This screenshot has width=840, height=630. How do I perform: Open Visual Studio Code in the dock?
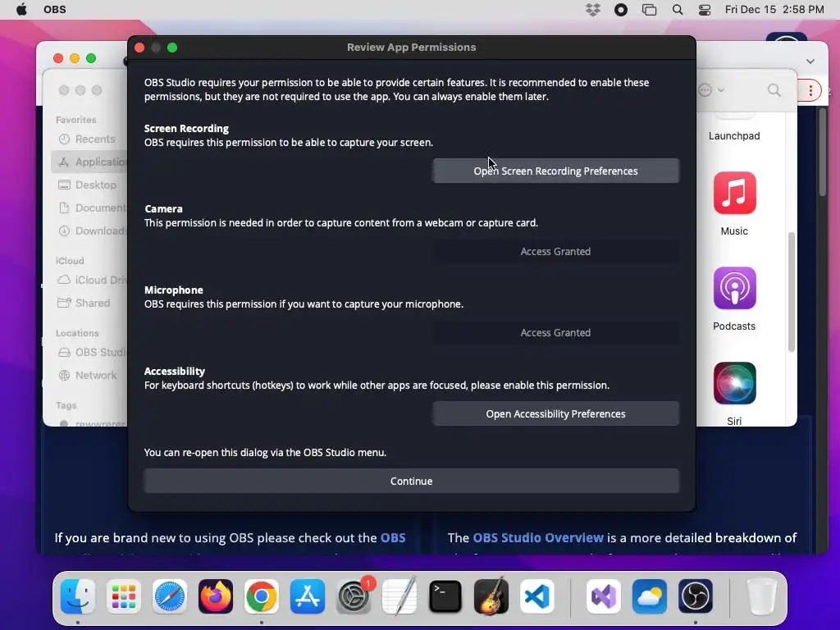pos(536,596)
